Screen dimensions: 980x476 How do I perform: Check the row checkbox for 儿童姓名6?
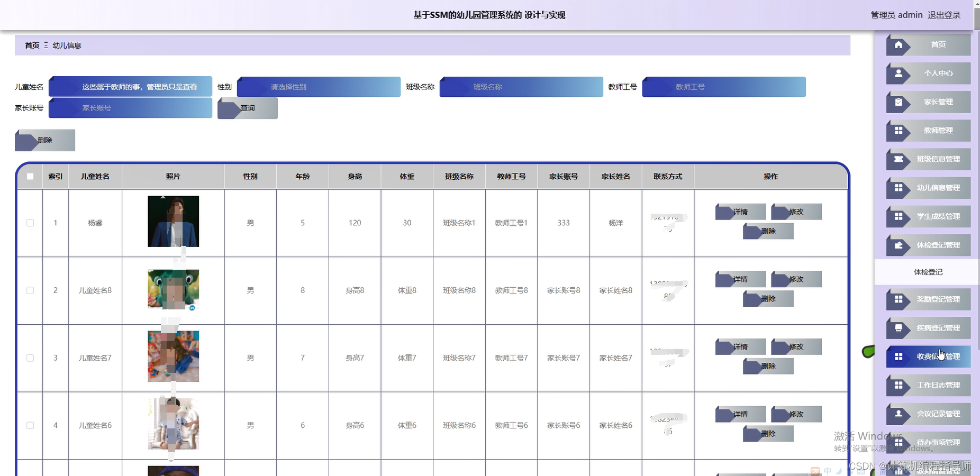pos(30,425)
